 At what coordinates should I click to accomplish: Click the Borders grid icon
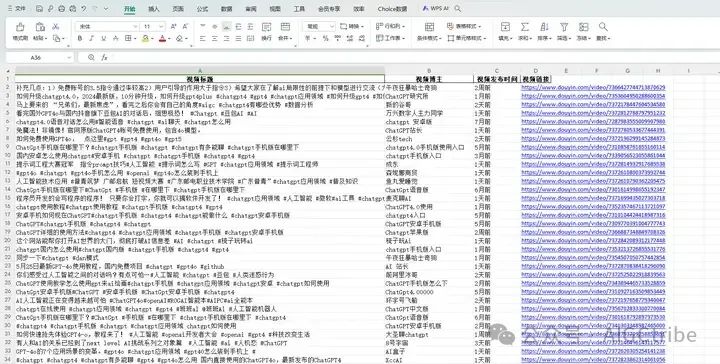(x=128, y=39)
